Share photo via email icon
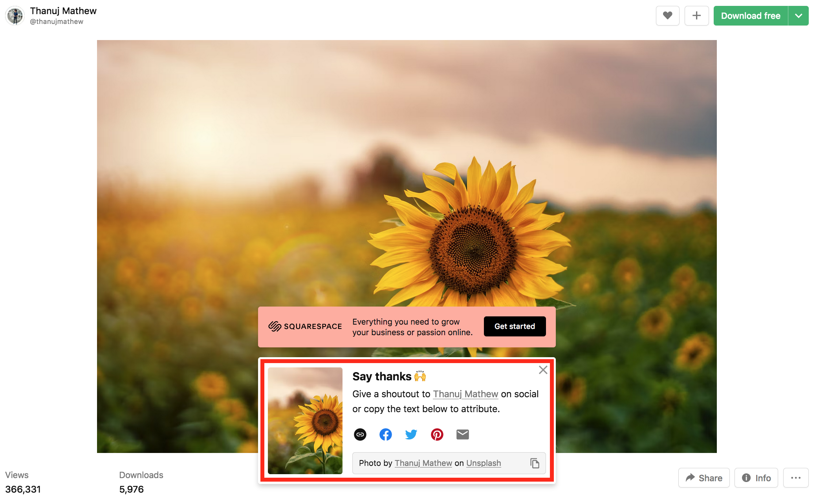 point(463,435)
